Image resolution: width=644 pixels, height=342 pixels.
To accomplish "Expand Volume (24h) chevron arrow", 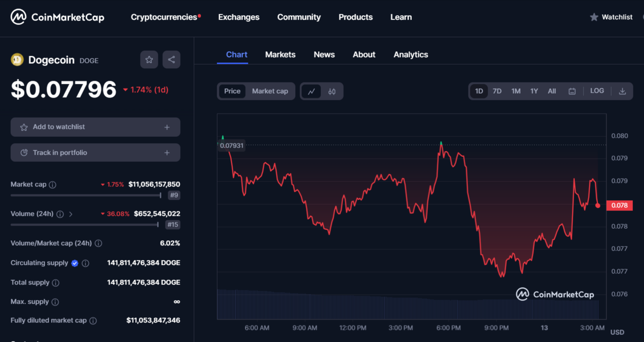I will (71, 214).
